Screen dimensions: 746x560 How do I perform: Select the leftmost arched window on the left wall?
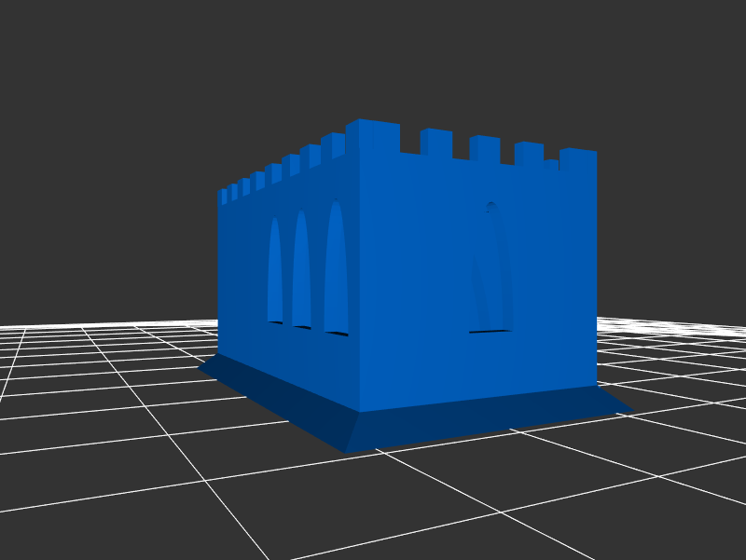pyautogui.click(x=274, y=272)
